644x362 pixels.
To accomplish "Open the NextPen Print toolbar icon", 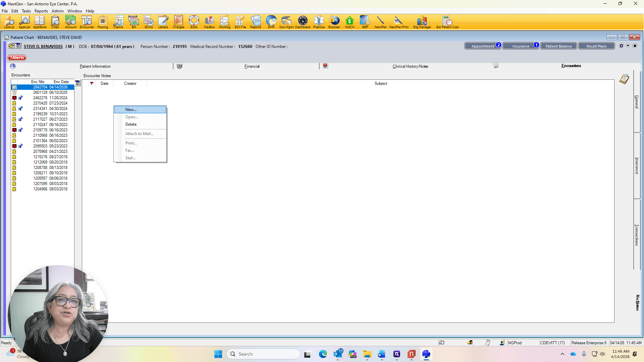I will [398, 22].
